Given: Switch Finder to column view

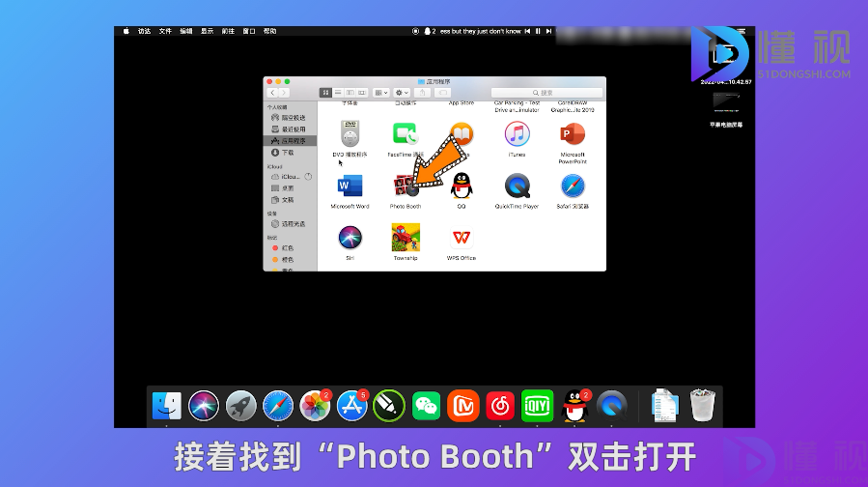Looking at the screenshot, I should 350,93.
